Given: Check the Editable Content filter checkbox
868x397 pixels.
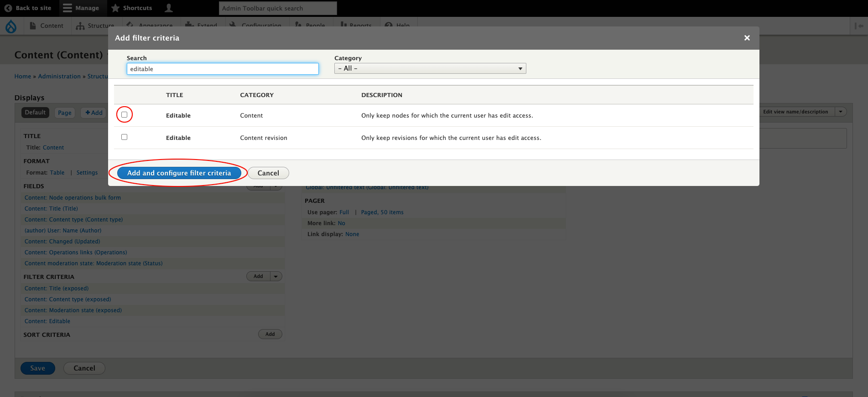Looking at the screenshot, I should pos(124,115).
